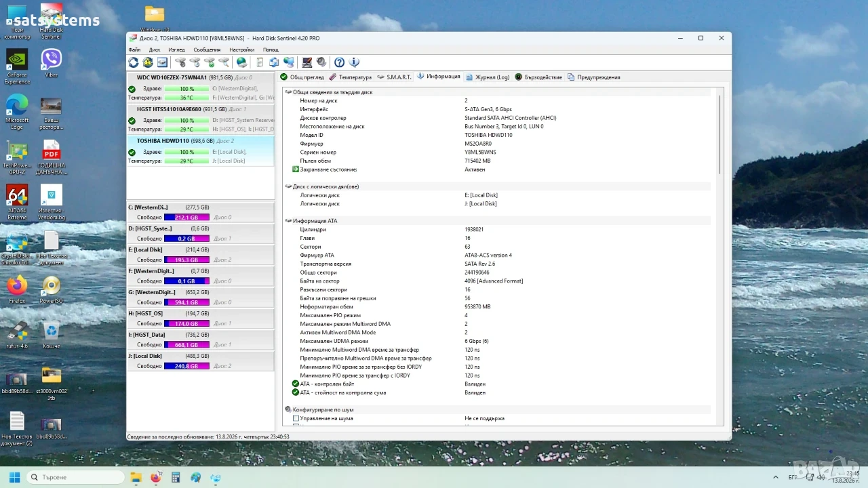Click the Firefox icon in the taskbar
Image resolution: width=868 pixels, height=488 pixels.
[155, 477]
